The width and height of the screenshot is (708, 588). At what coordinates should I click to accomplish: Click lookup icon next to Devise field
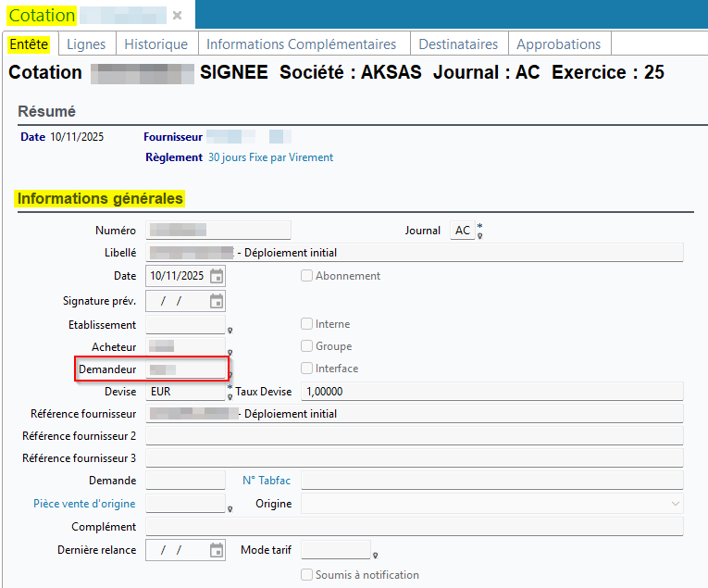[230, 397]
